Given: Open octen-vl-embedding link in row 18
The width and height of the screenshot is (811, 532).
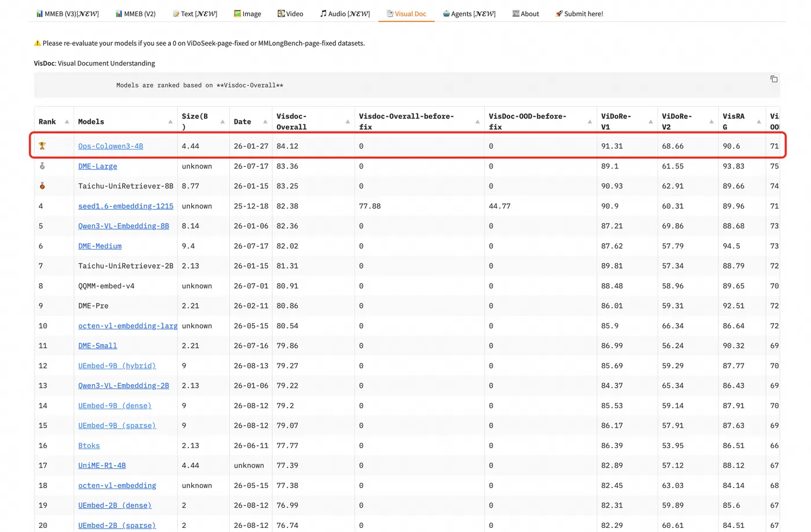Looking at the screenshot, I should pos(117,486).
